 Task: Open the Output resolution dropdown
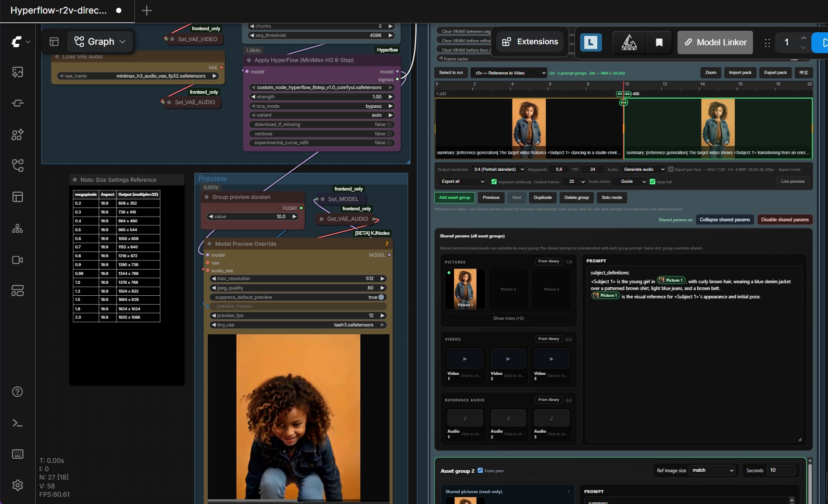499,169
